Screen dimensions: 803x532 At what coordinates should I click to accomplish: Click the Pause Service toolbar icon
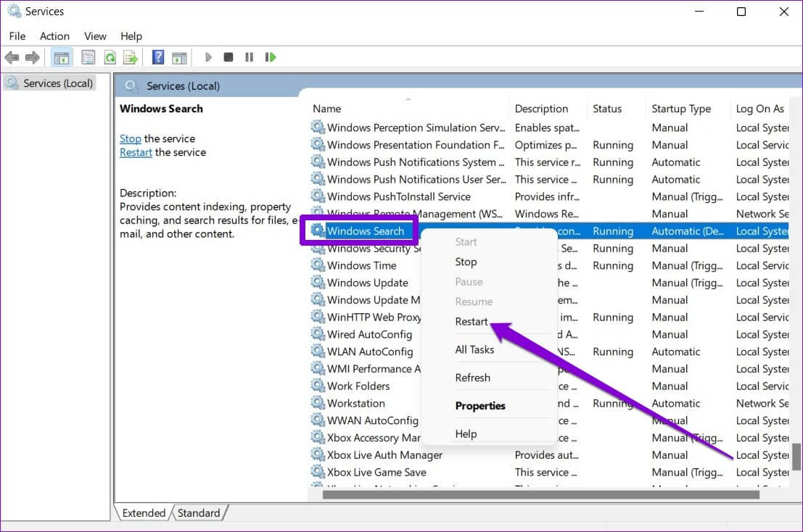250,57
